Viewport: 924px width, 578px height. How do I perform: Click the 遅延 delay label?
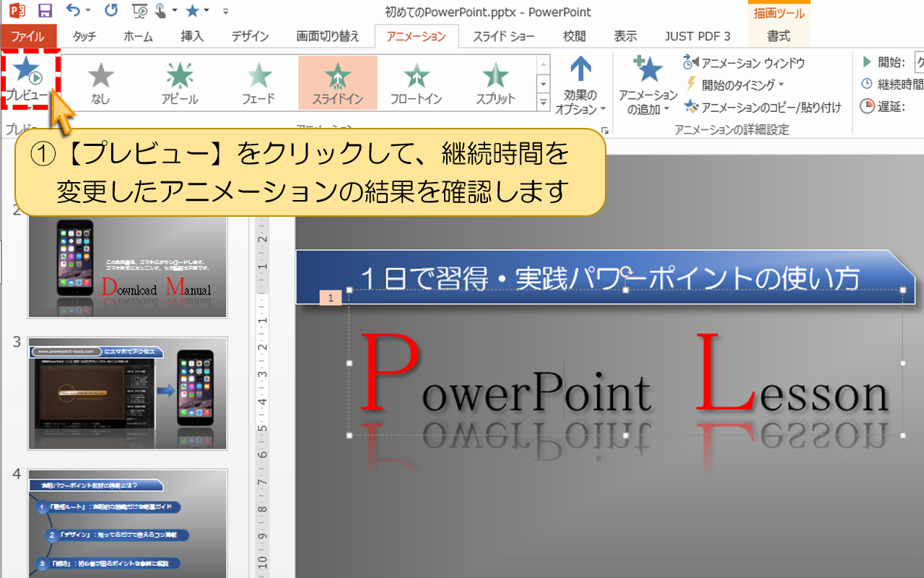tap(891, 107)
